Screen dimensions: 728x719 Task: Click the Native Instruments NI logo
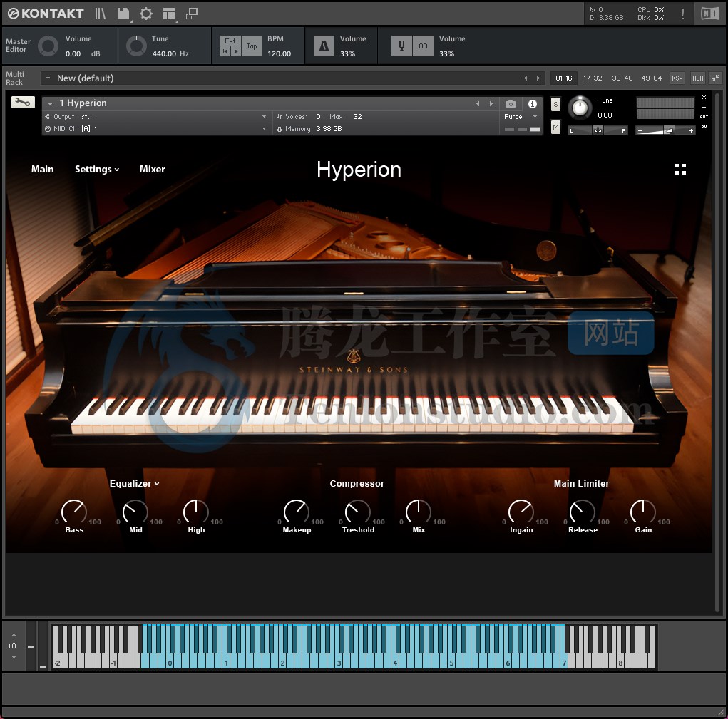point(709,14)
